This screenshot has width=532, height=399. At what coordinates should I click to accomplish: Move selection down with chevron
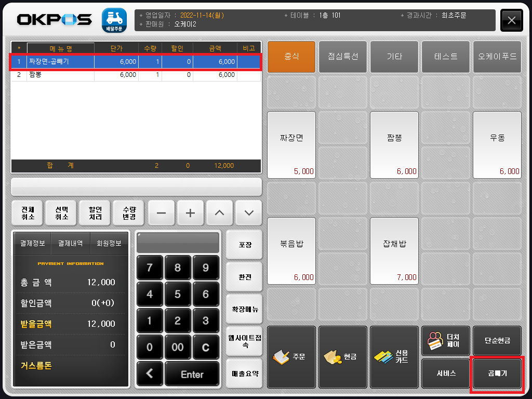(249, 213)
